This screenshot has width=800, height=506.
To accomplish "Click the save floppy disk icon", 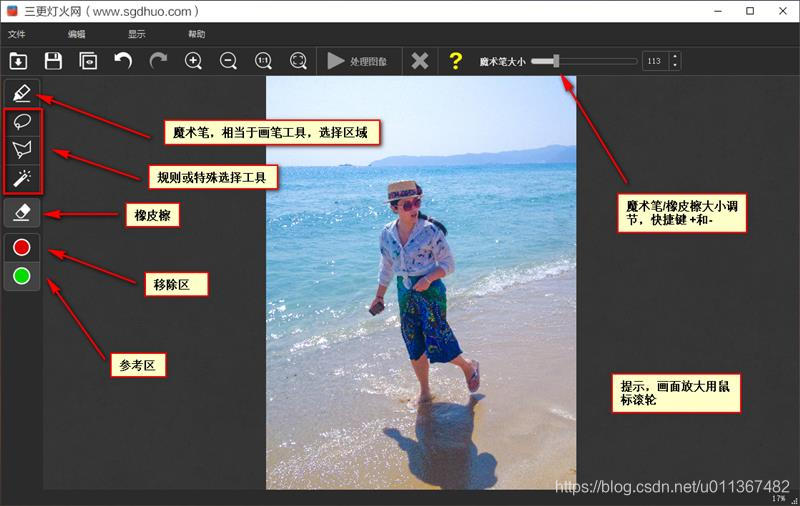I will click(x=53, y=61).
